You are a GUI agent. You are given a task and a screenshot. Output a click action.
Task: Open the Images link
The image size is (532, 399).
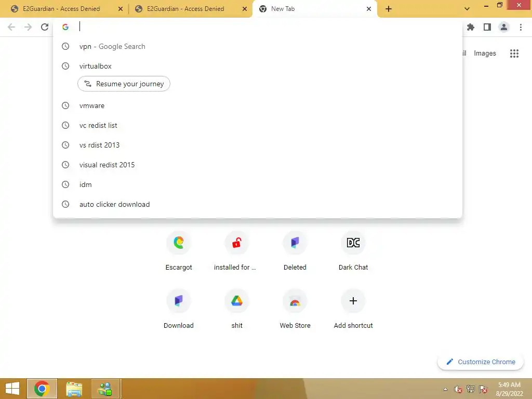pyautogui.click(x=485, y=54)
